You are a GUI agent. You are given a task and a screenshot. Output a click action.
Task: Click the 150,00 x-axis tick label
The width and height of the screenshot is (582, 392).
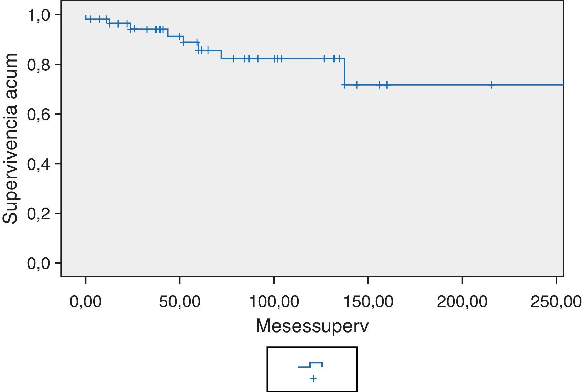click(368, 302)
